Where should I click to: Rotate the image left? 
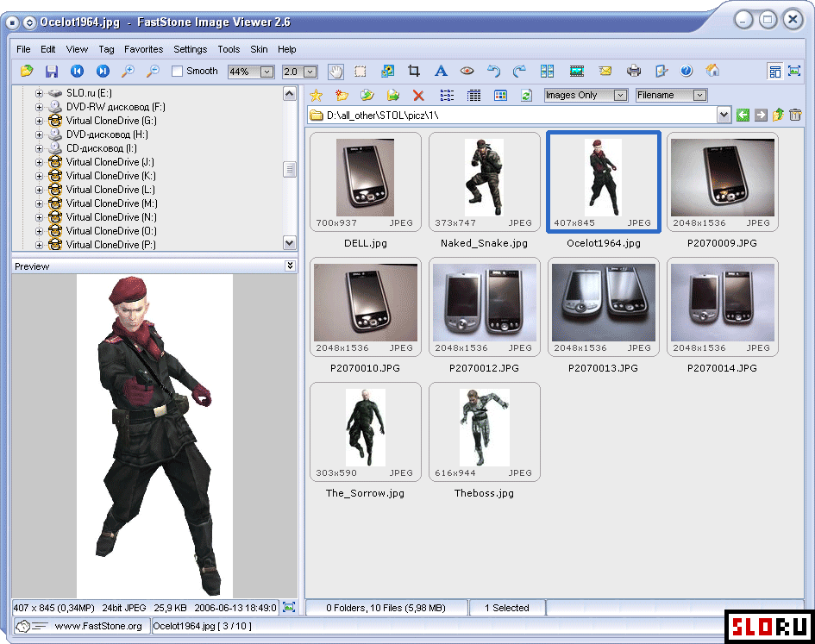(x=493, y=72)
